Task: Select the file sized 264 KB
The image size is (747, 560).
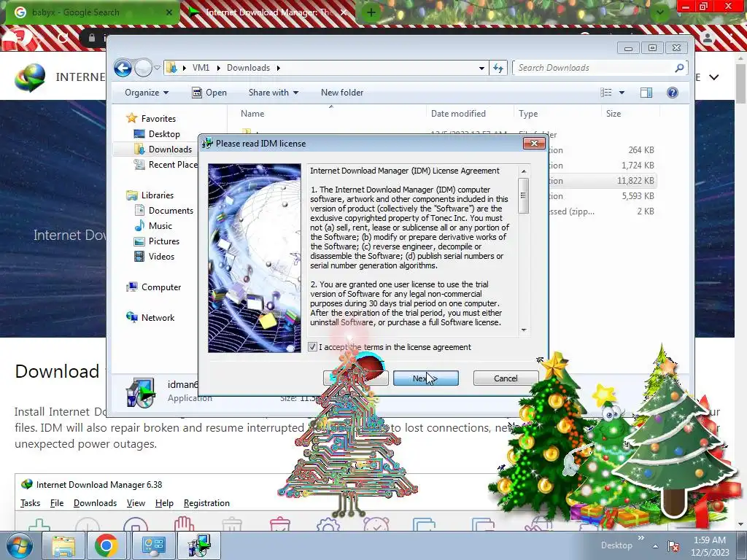Action: [x=603, y=150]
